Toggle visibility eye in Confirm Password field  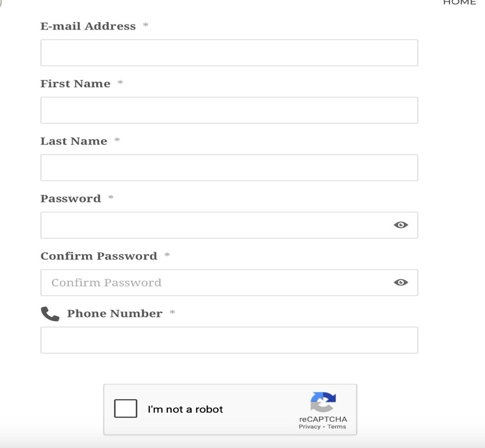[x=401, y=282]
